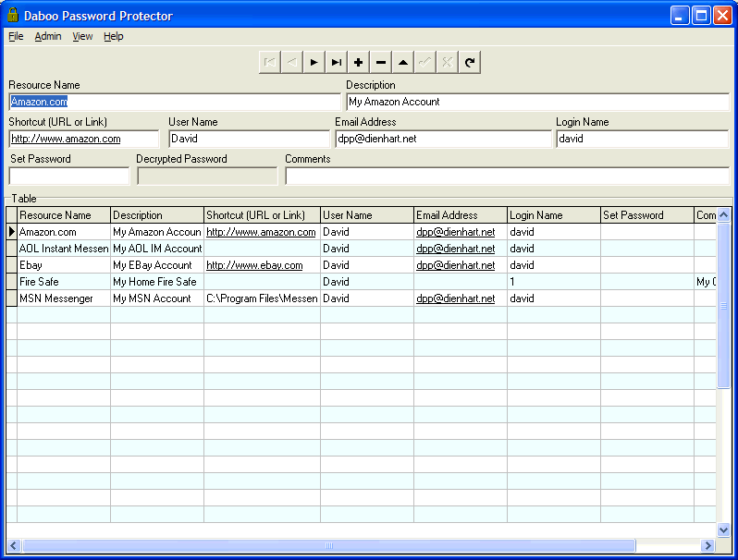Screen dimensions: 738x560
Task: Open http://www.ebay.com link in table
Action: point(254,265)
